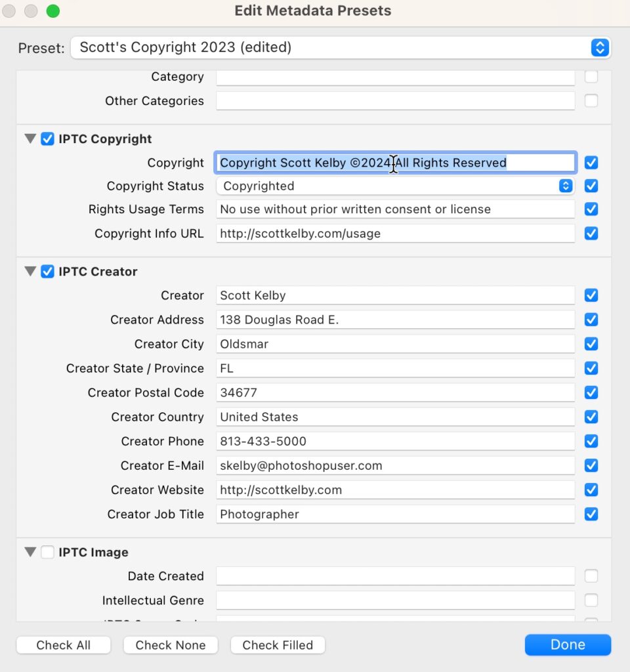Click the Creator Address field
This screenshot has width=630, height=672.
(395, 320)
